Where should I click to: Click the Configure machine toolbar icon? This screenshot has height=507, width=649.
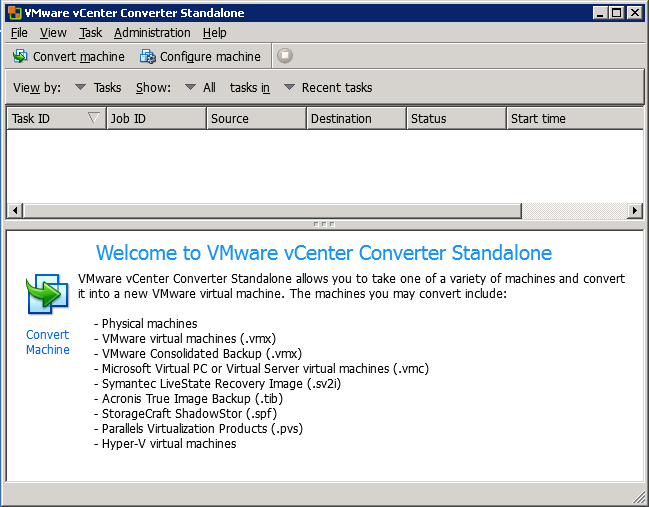147,57
